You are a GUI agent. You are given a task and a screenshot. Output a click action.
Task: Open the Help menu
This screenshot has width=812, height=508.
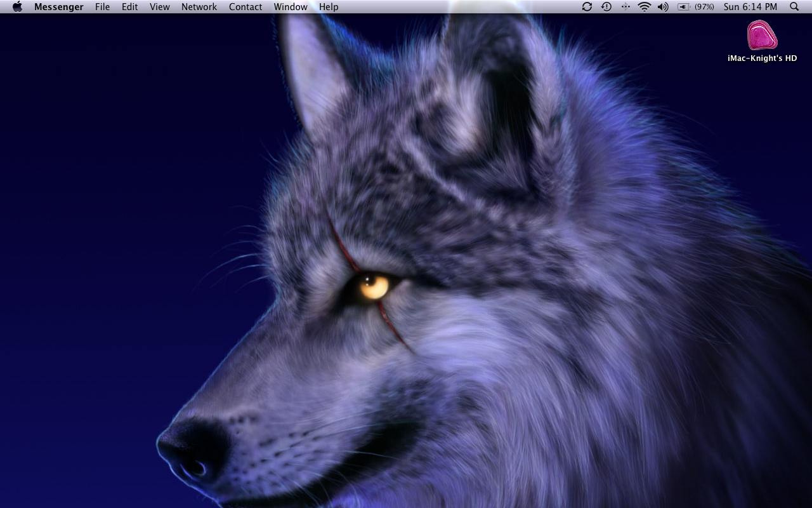329,7
